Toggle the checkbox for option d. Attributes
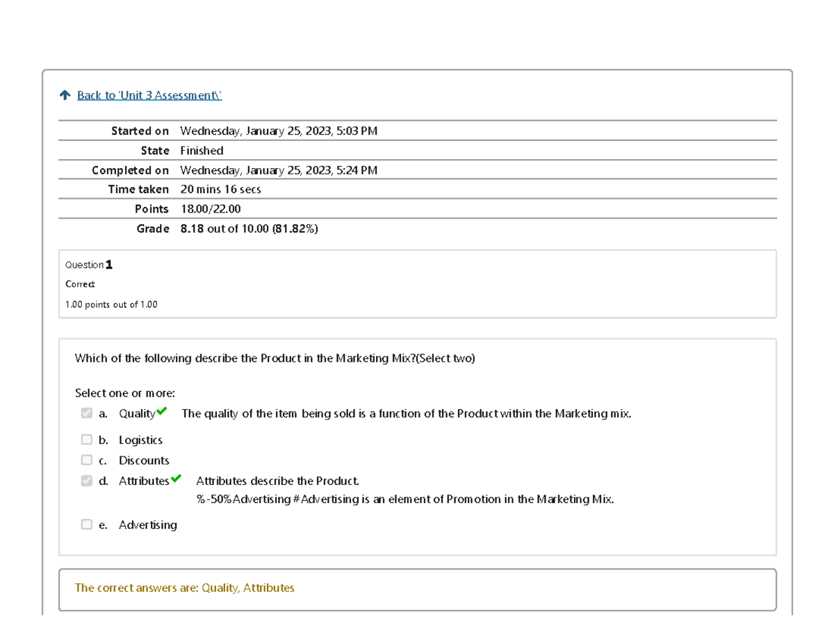This screenshot has height=644, width=834. (86, 481)
